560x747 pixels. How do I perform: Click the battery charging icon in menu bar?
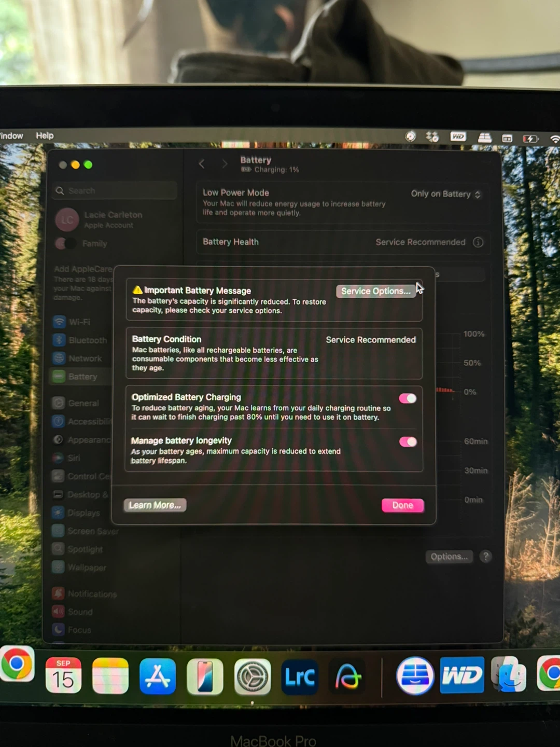pos(530,139)
